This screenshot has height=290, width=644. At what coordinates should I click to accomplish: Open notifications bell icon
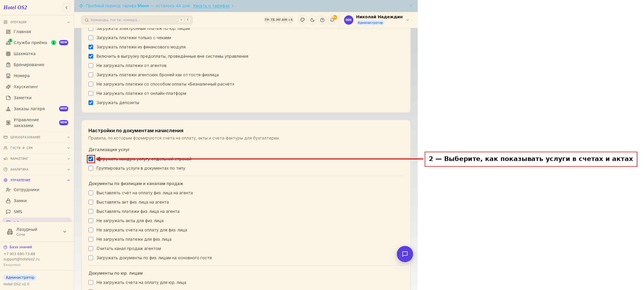(x=332, y=20)
